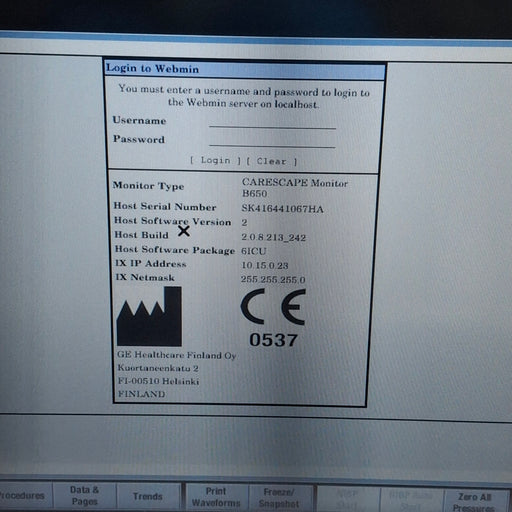The width and height of the screenshot is (512, 512).
Task: Open the Procedures menu
Action: 23,496
